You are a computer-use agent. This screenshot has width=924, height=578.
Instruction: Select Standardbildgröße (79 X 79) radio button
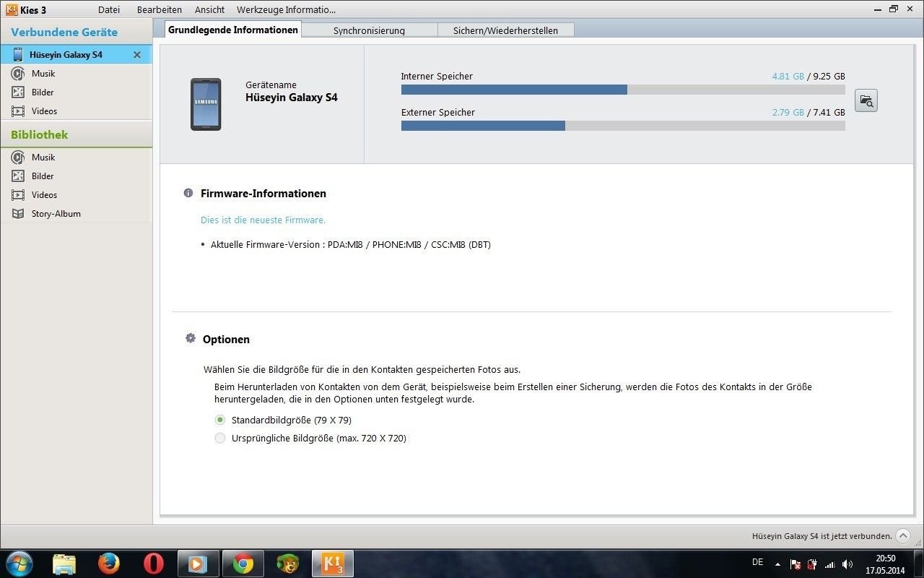220,420
